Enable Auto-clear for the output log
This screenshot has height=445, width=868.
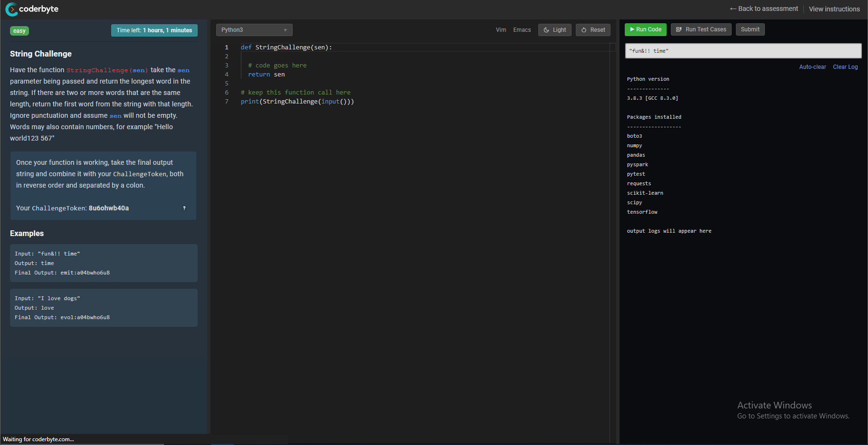[812, 66]
